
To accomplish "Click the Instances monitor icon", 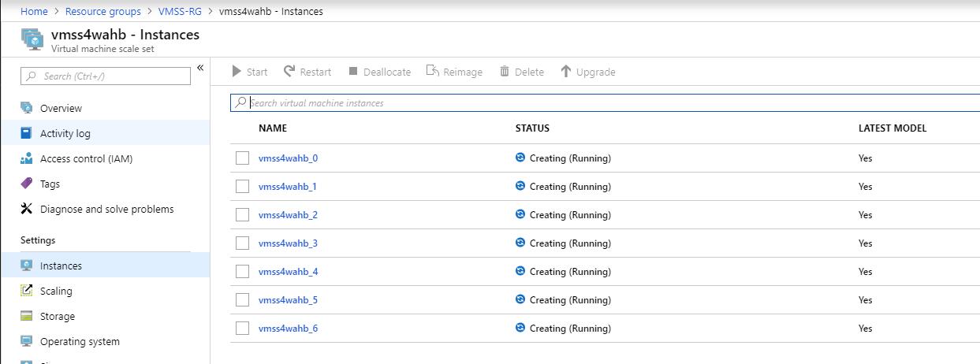I will coord(27,266).
